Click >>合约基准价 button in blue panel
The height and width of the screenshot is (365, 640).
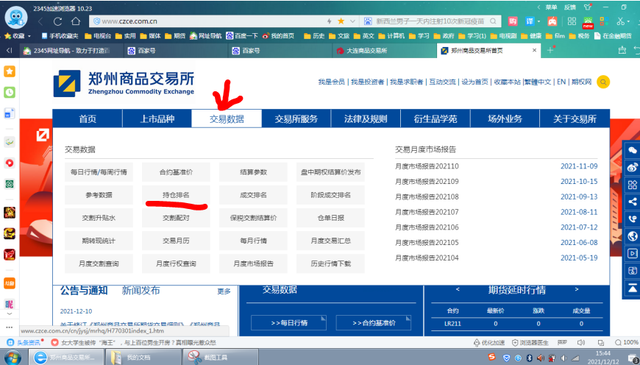coord(373,323)
